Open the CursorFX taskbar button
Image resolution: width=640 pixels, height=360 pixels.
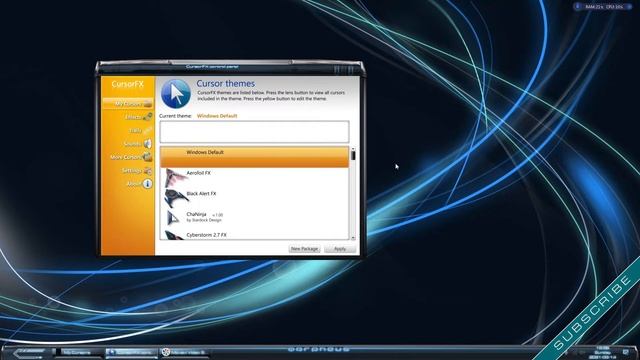click(x=131, y=352)
